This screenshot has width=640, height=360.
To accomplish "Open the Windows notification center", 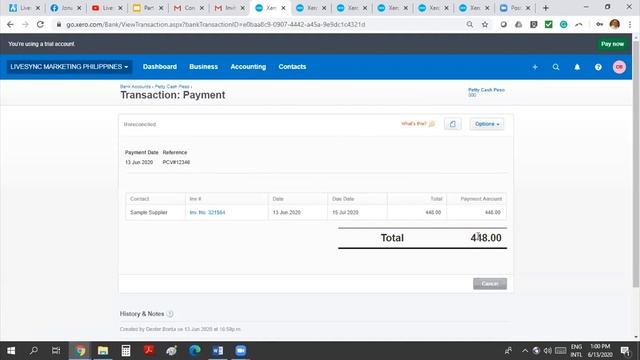I will coord(625,351).
